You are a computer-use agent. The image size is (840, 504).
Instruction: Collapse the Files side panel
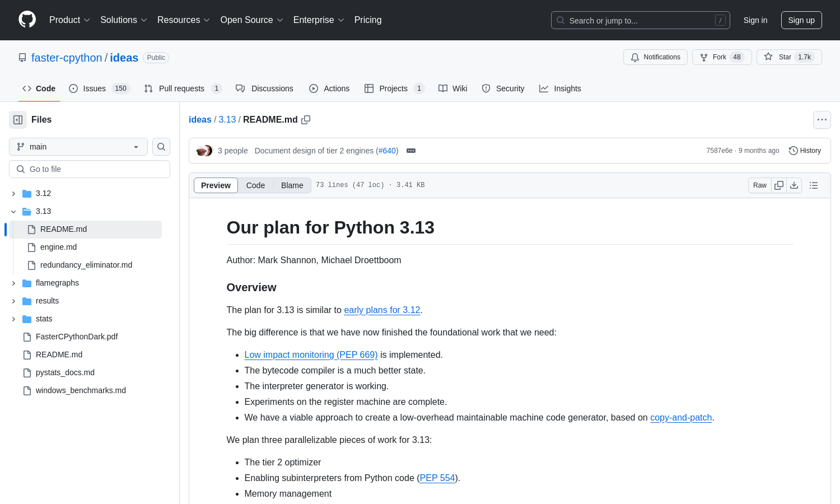17,119
